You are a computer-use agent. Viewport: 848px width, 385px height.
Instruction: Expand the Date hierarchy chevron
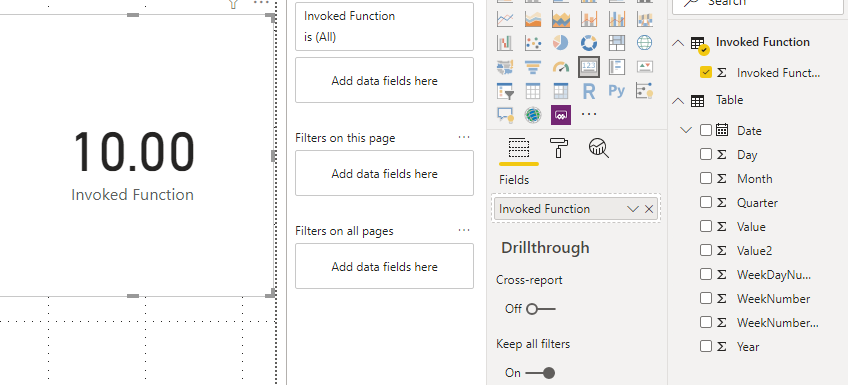click(686, 130)
